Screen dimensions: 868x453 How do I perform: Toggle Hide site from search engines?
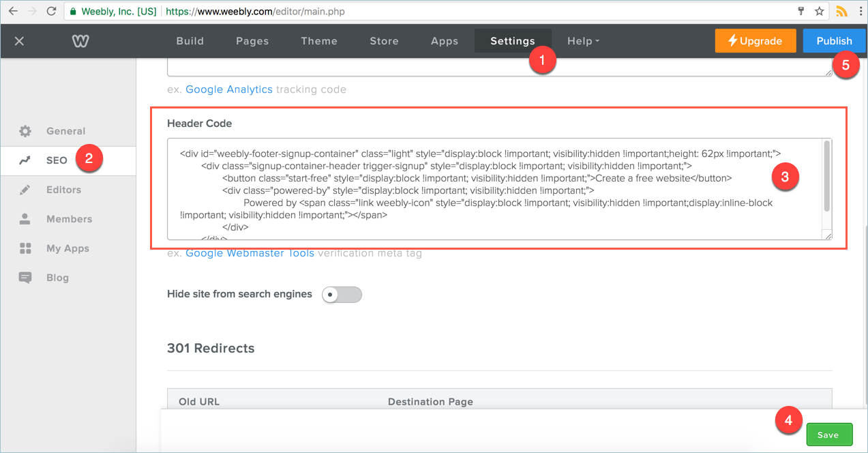pyautogui.click(x=342, y=295)
